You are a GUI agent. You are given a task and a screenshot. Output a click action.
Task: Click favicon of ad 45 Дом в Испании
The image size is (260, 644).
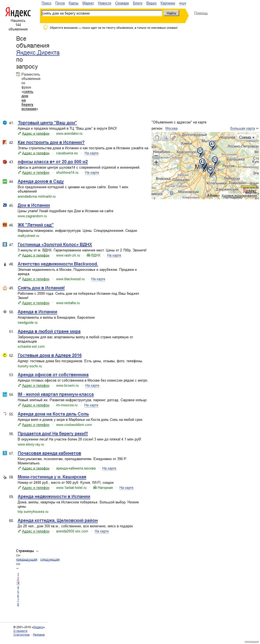pyautogui.click(x=5, y=205)
